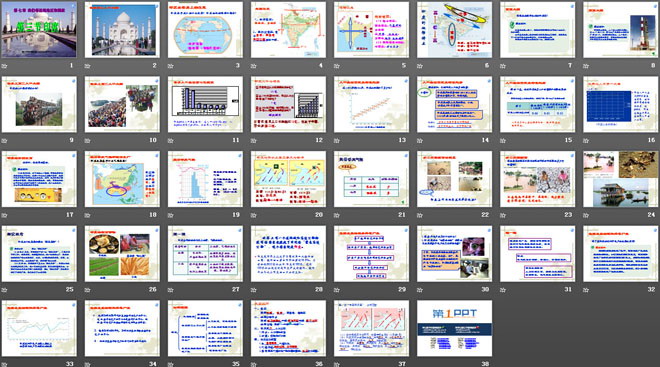Click the animation star icon under slide 8
This screenshot has width=660, height=367.
586,66
